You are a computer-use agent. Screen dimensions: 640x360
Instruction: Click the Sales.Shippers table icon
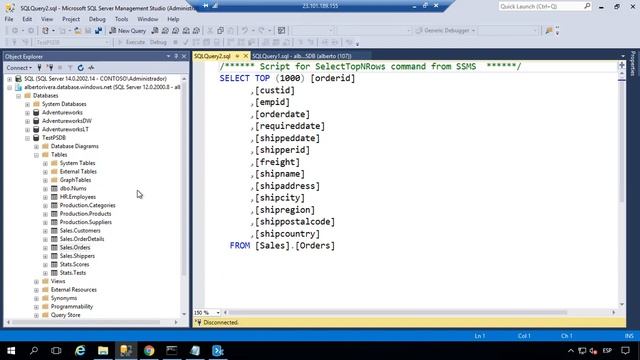pyautogui.click(x=54, y=256)
